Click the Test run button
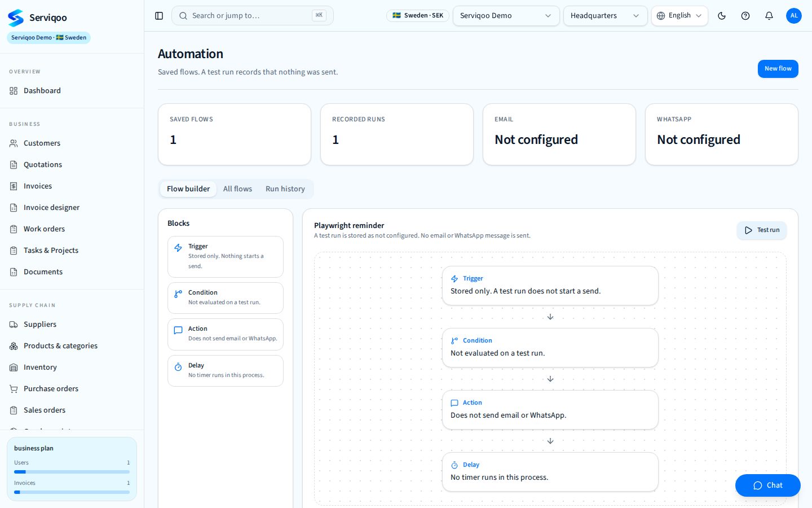 click(x=762, y=230)
